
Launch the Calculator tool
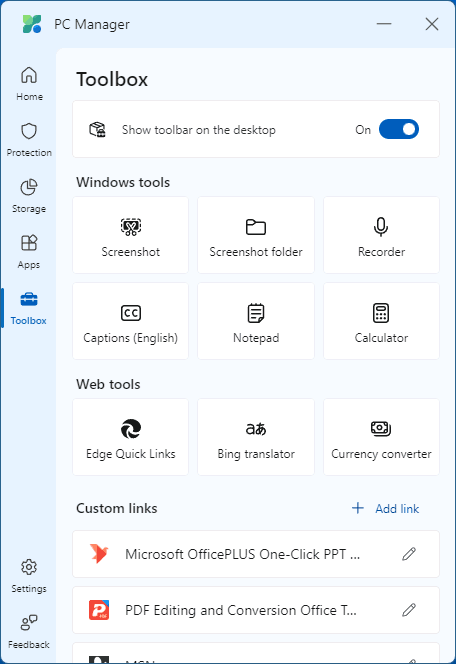tap(381, 321)
